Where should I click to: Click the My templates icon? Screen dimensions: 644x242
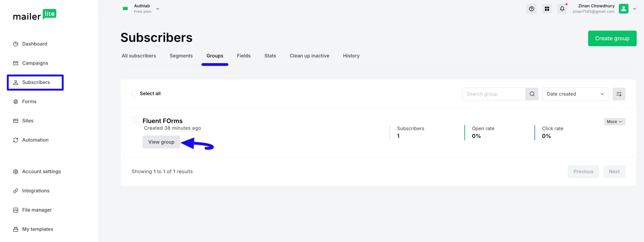(16, 229)
